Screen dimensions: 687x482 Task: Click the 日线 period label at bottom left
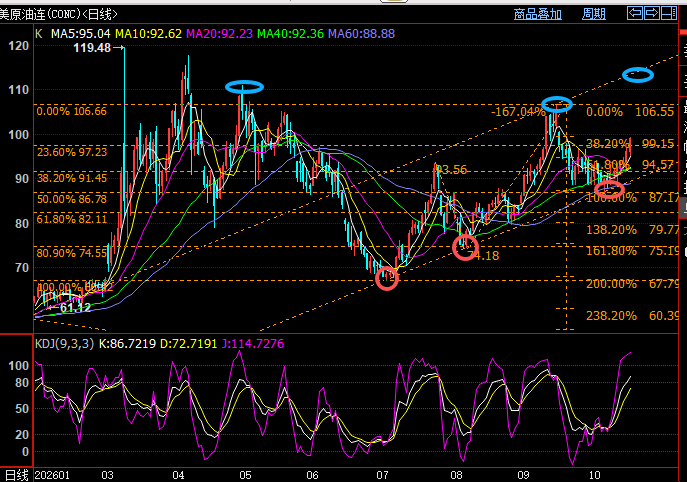pos(17,475)
